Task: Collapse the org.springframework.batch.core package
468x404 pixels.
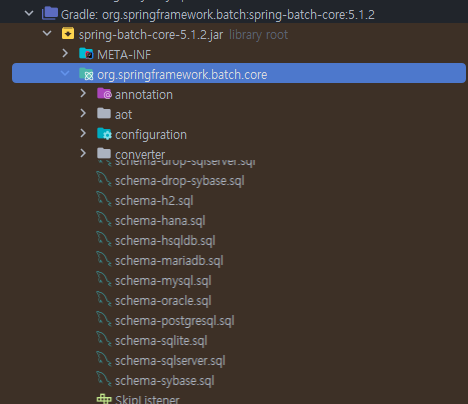Action: (x=65, y=73)
